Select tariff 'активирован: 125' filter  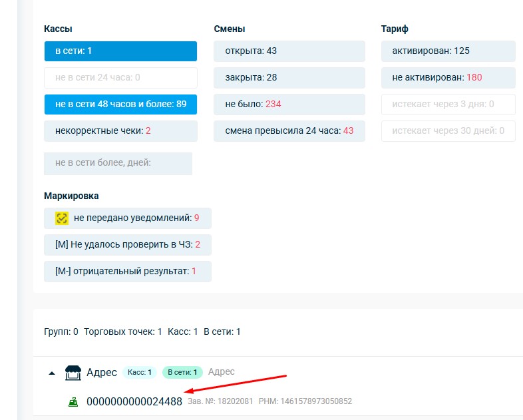(x=448, y=51)
